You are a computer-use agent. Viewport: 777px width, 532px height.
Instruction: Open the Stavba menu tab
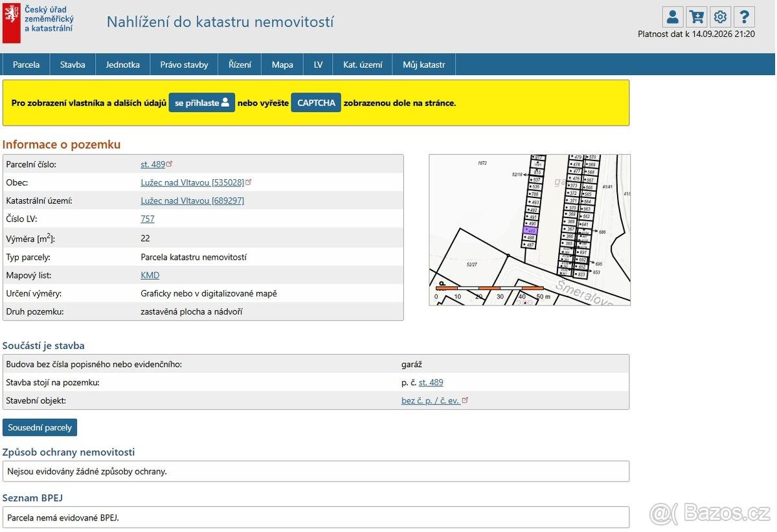[73, 65]
